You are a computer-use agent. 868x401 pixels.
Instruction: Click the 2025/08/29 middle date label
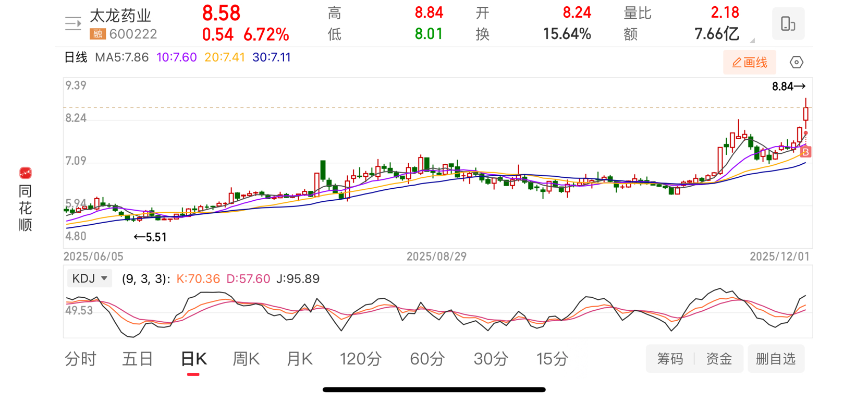pyautogui.click(x=436, y=257)
